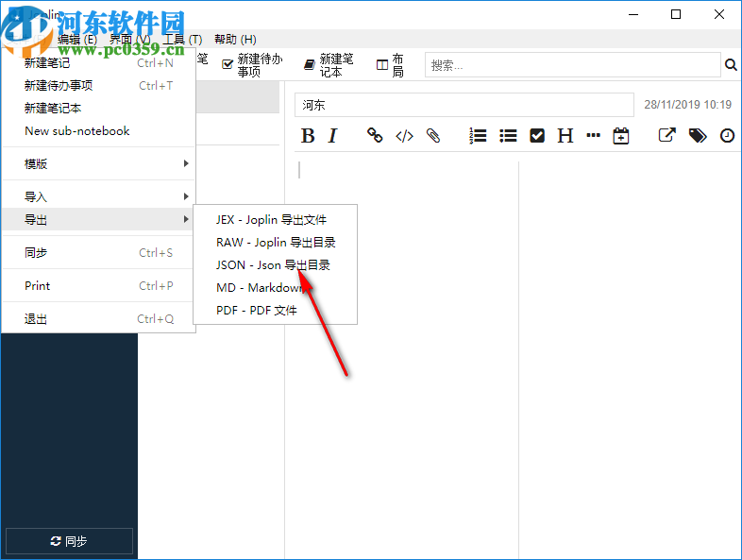
Task: Export as RAW - Joplin 导出目录
Action: [x=275, y=243]
